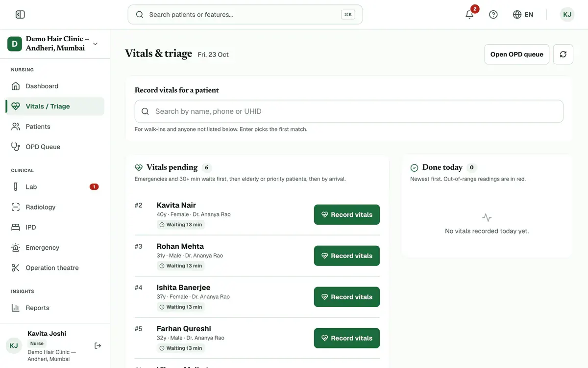This screenshot has width=588, height=368.
Task: Click the Done today checkmark icon
Action: coord(414,168)
